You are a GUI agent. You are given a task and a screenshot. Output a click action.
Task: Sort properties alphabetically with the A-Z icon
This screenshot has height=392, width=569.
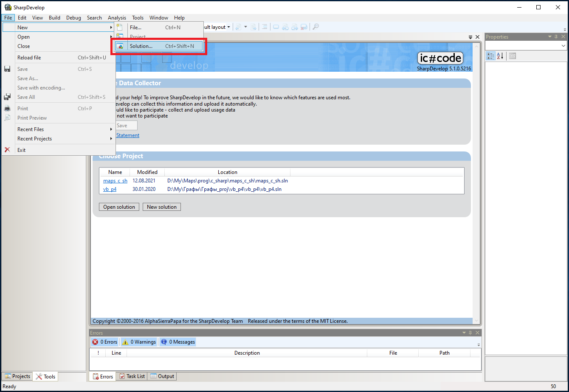pos(500,56)
